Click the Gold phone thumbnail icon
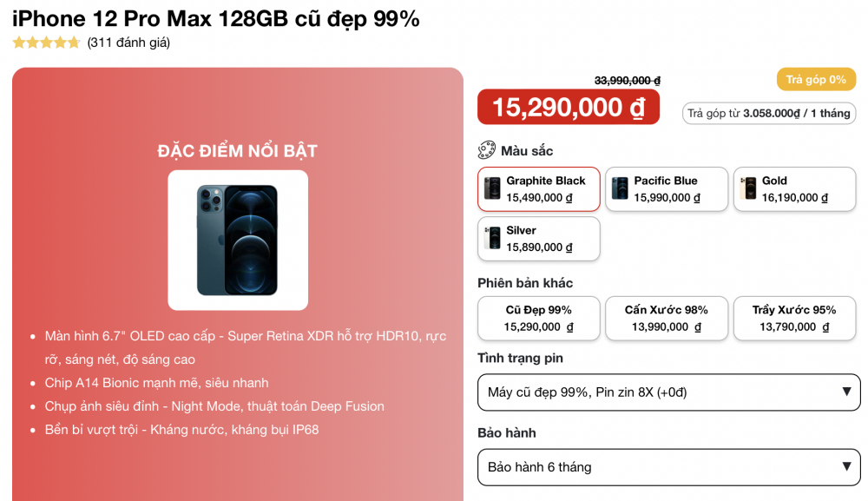 748,188
